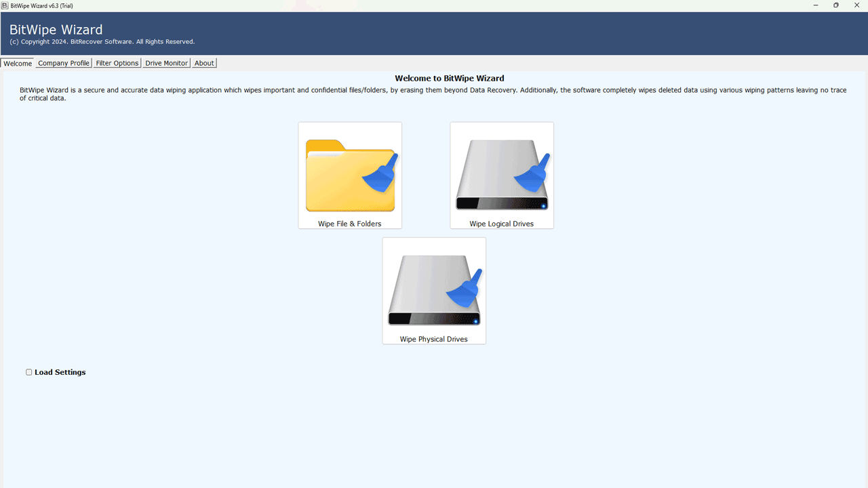
Task: Click the 'Wipe Logical Drives' label
Action: click(502, 224)
